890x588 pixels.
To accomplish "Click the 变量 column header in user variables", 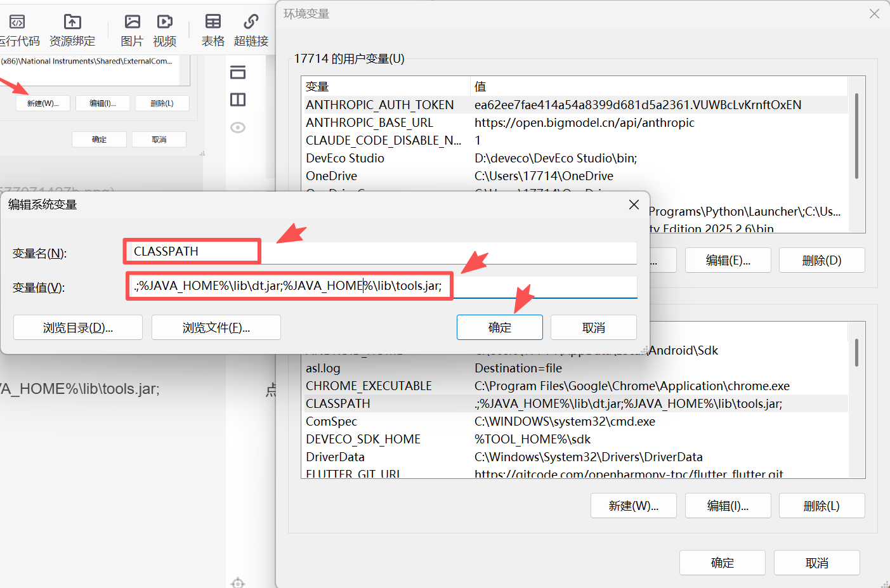I will (386, 86).
